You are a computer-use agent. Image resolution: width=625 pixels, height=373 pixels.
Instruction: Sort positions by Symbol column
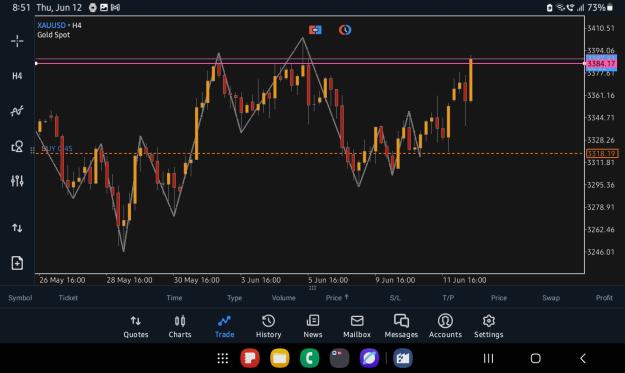[x=20, y=298]
